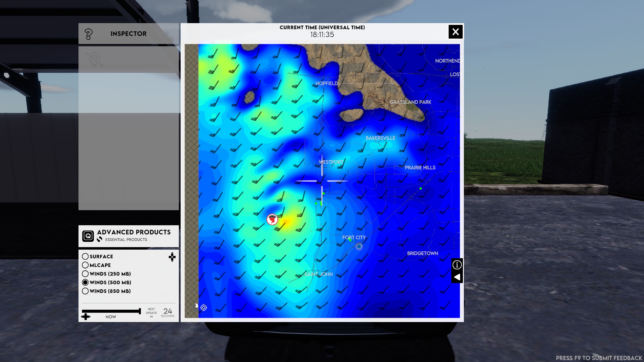The image size is (644, 362).
Task: Select the Winds (250 MB) option
Action: pos(85,274)
